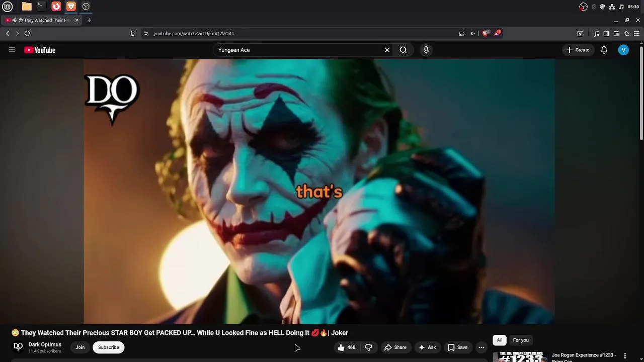Switch to OBS Studio in the taskbar

click(86, 7)
